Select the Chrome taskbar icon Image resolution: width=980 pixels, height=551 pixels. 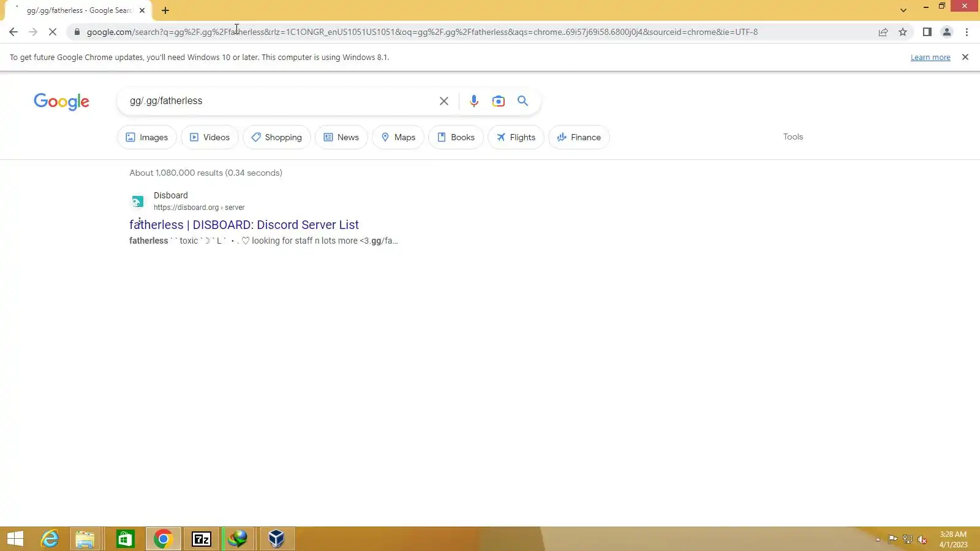(x=163, y=539)
